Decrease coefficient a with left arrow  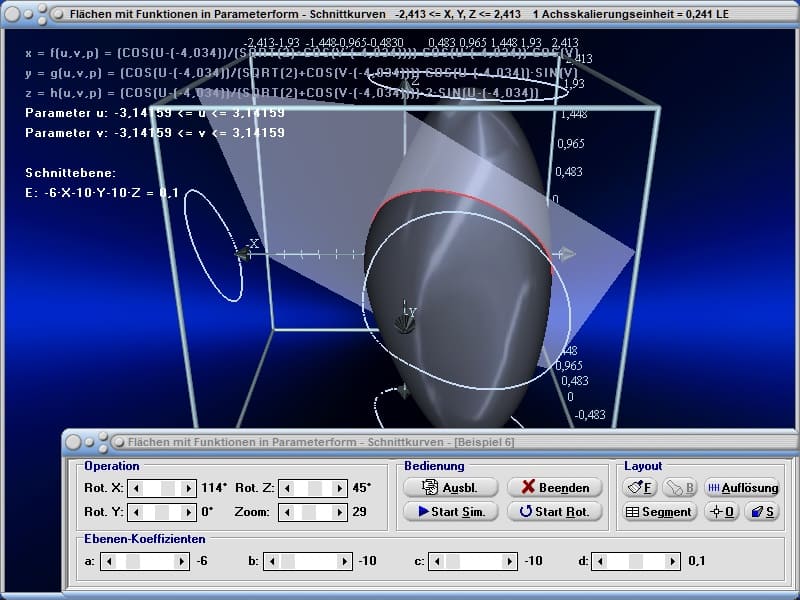[109, 561]
